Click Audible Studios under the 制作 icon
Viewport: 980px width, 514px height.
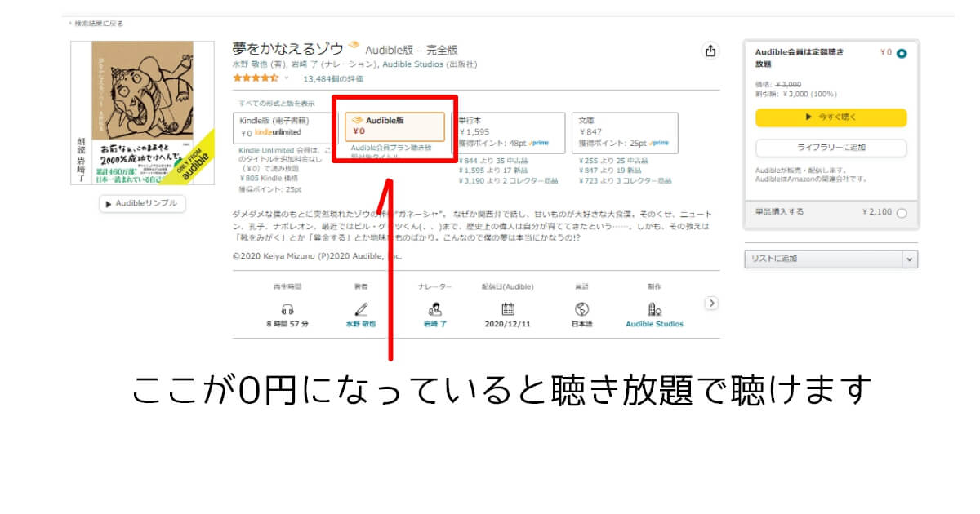(654, 324)
